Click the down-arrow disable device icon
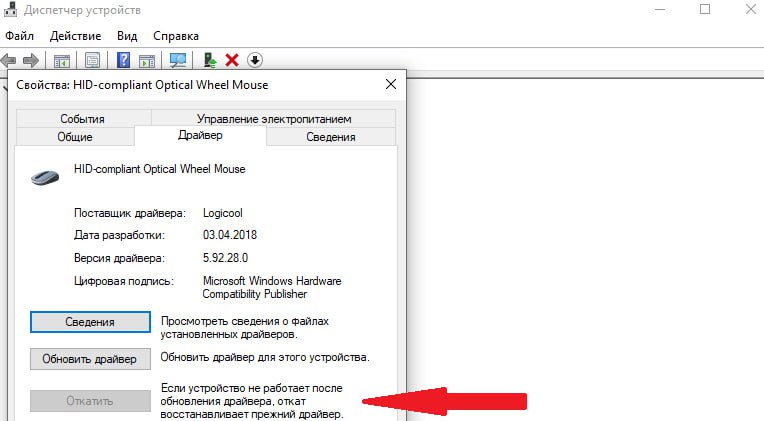Viewport: 764px width, 421px height. point(255,60)
